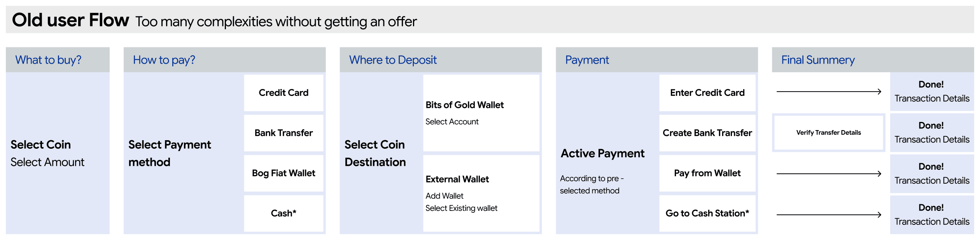This screenshot has width=980, height=240.
Task: Click the What to buy? column header
Action: coord(58,60)
